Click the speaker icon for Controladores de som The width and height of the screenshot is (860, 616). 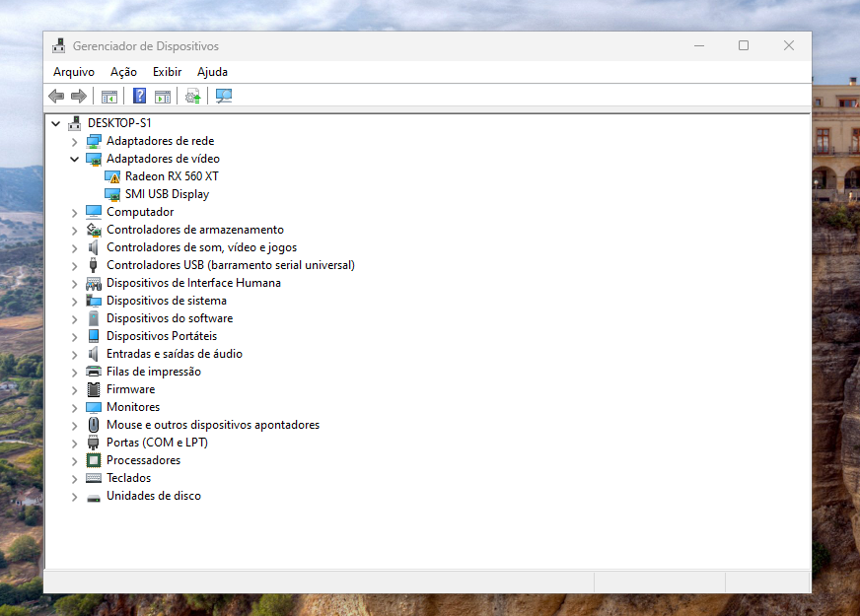(x=94, y=247)
